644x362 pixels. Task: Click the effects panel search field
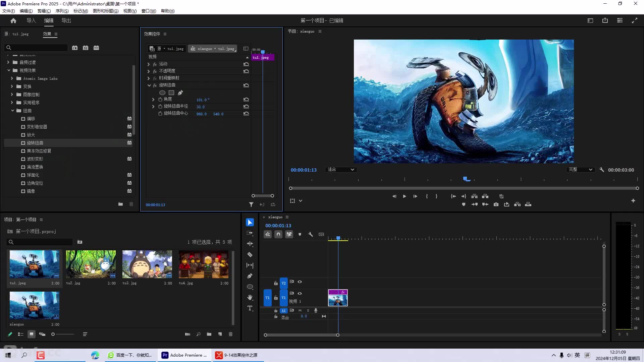[x=36, y=48]
